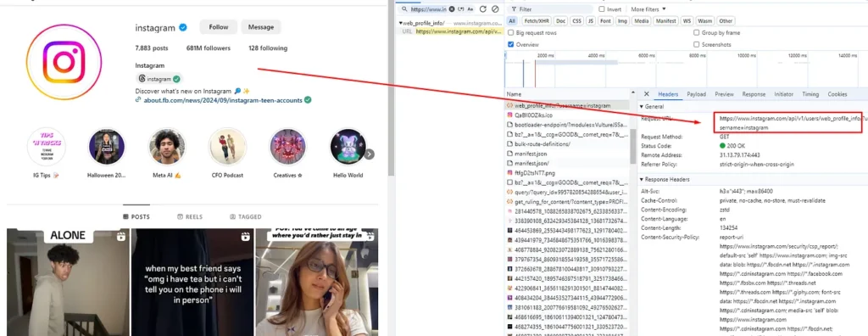Open the Instagram REELS tab
This screenshot has width=868, height=336.
pos(190,217)
